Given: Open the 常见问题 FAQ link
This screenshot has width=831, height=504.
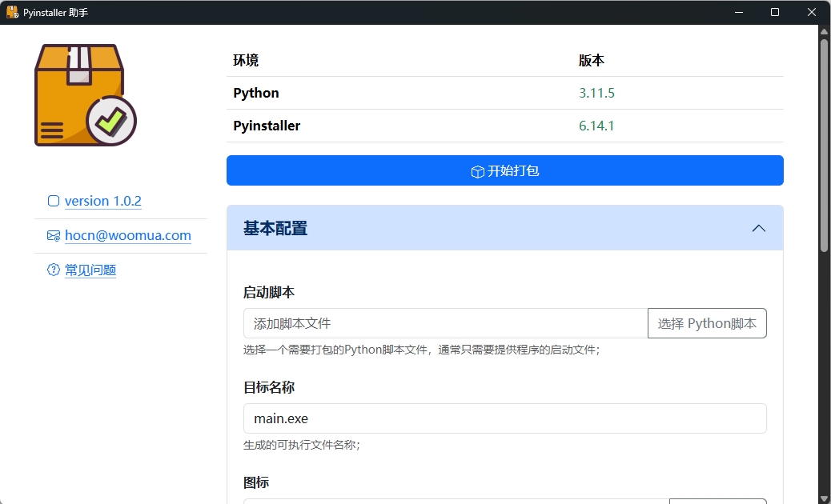Looking at the screenshot, I should 90,270.
